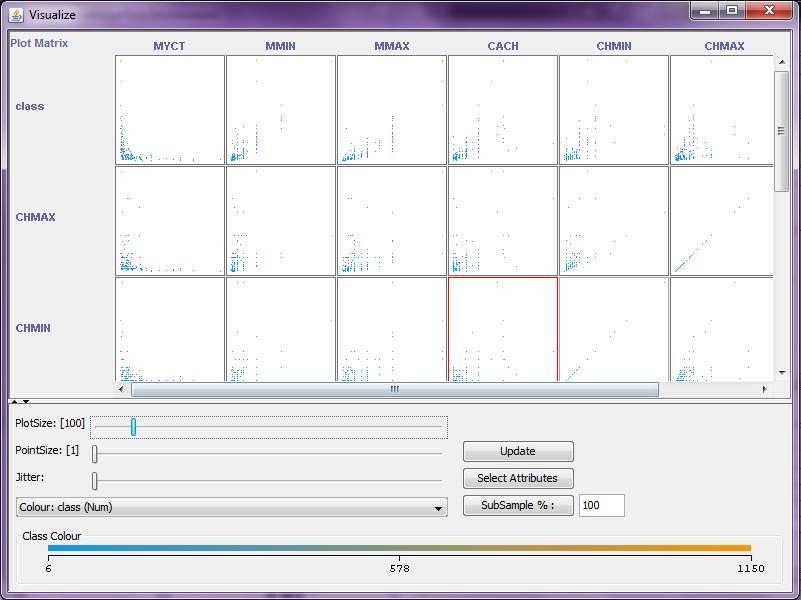Click the MMAX column header
The width and height of the screenshot is (801, 600).
(392, 46)
